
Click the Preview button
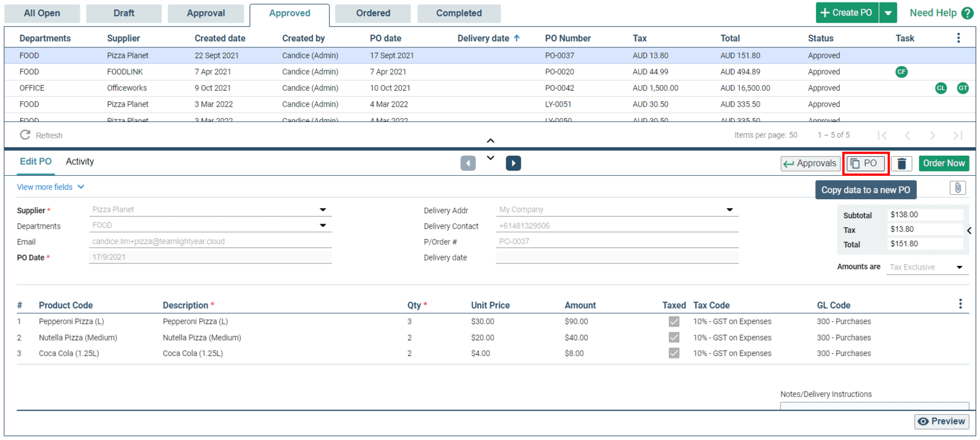point(941,422)
